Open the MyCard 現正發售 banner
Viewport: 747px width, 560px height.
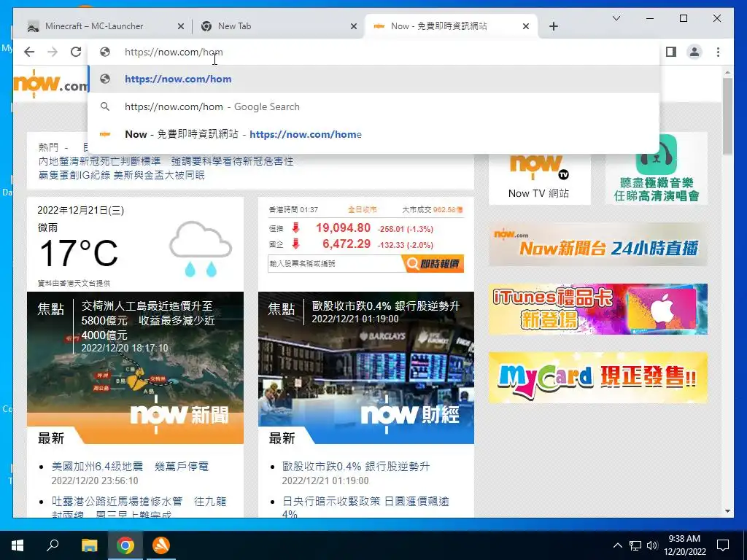(598, 378)
